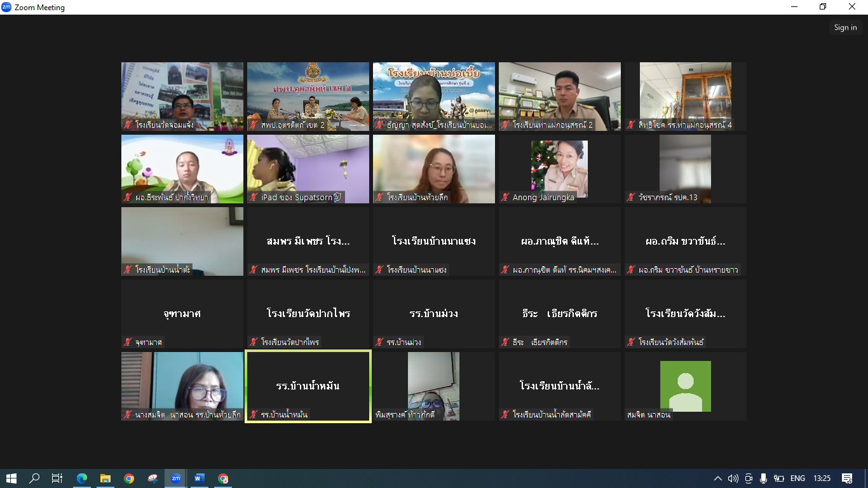Click the taskbar search magnifier icon

[34, 478]
